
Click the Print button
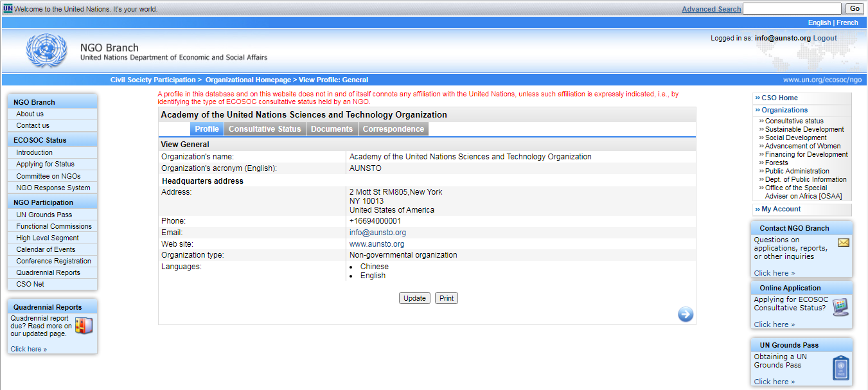[x=447, y=298]
